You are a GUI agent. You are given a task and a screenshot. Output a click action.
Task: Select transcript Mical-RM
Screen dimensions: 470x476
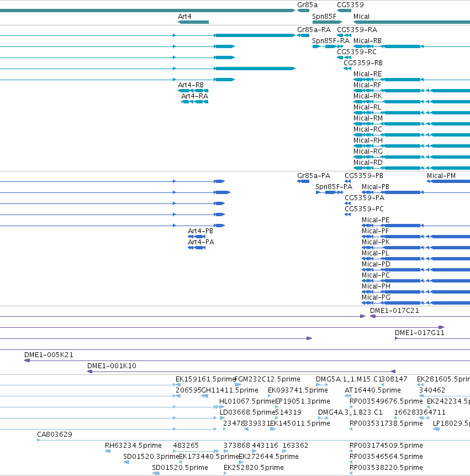pyautogui.click(x=368, y=118)
